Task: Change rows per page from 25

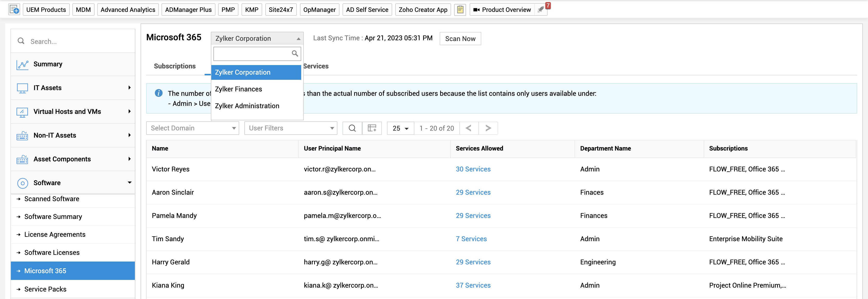Action: tap(400, 128)
